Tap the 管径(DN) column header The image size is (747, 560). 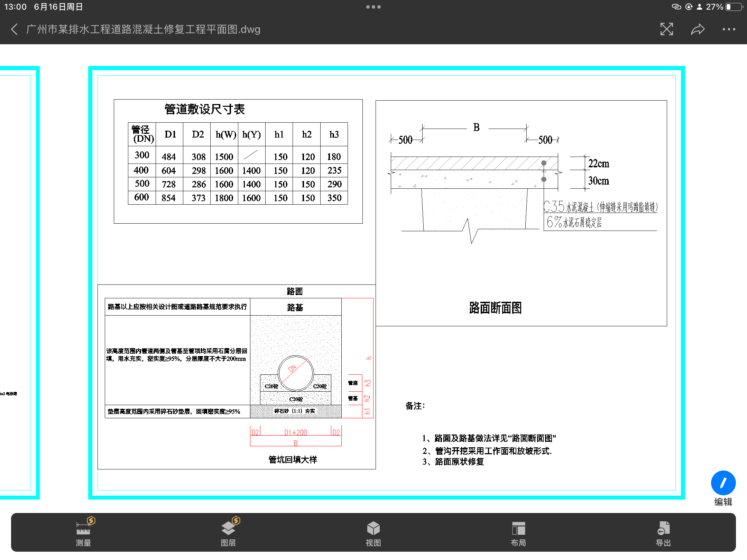(x=142, y=134)
